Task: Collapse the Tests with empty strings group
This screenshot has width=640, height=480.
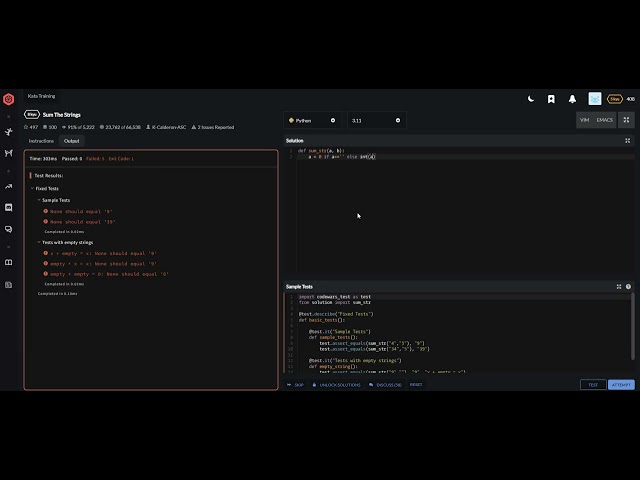Action: (x=65, y=242)
